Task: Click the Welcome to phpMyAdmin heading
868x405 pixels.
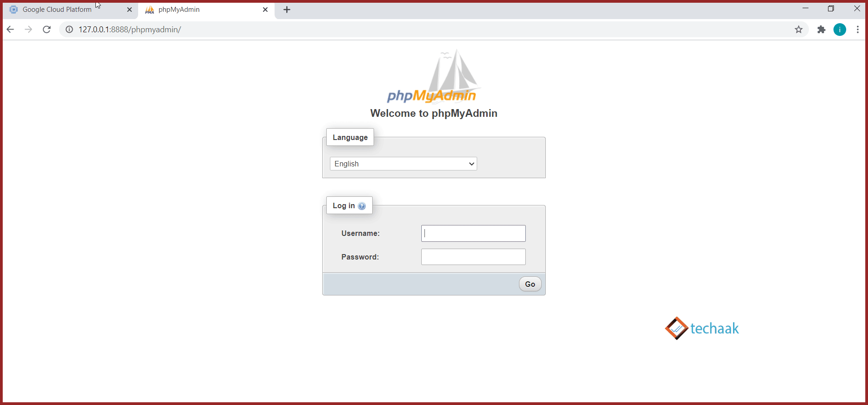Action: pos(434,113)
